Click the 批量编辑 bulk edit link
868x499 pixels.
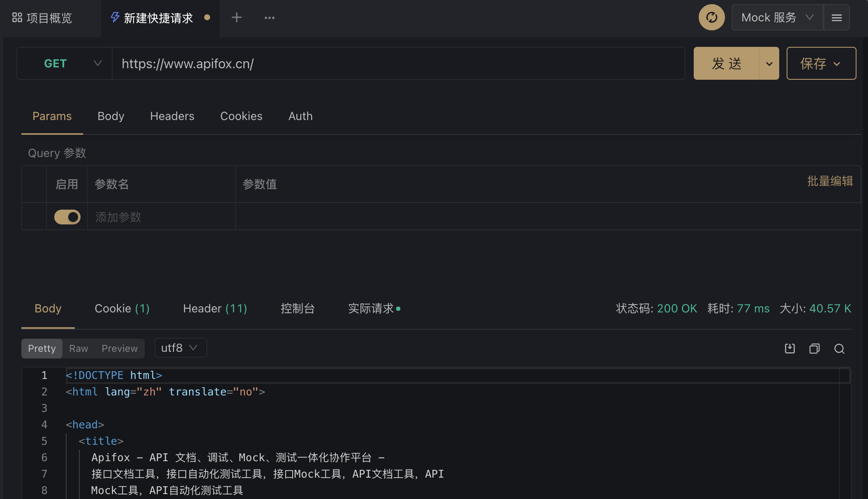point(830,181)
